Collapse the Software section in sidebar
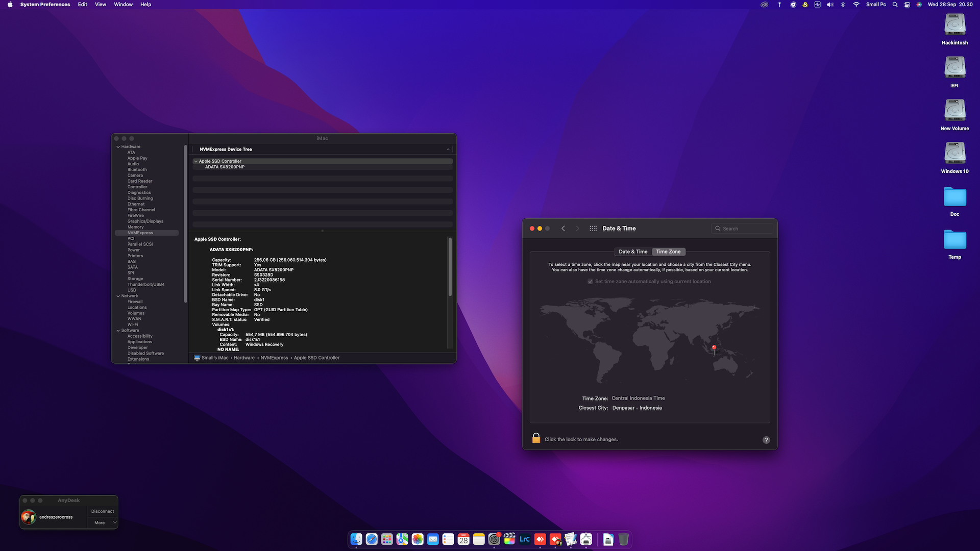The height and width of the screenshot is (551, 980). tap(118, 331)
